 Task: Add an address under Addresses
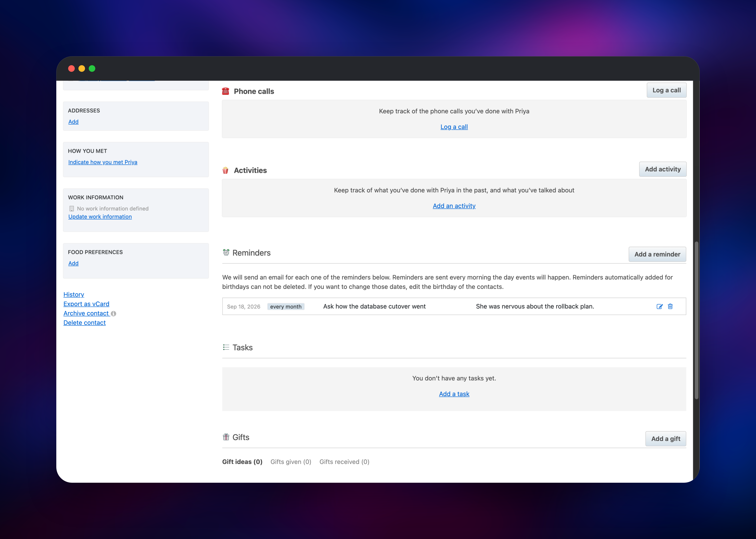[x=73, y=122]
